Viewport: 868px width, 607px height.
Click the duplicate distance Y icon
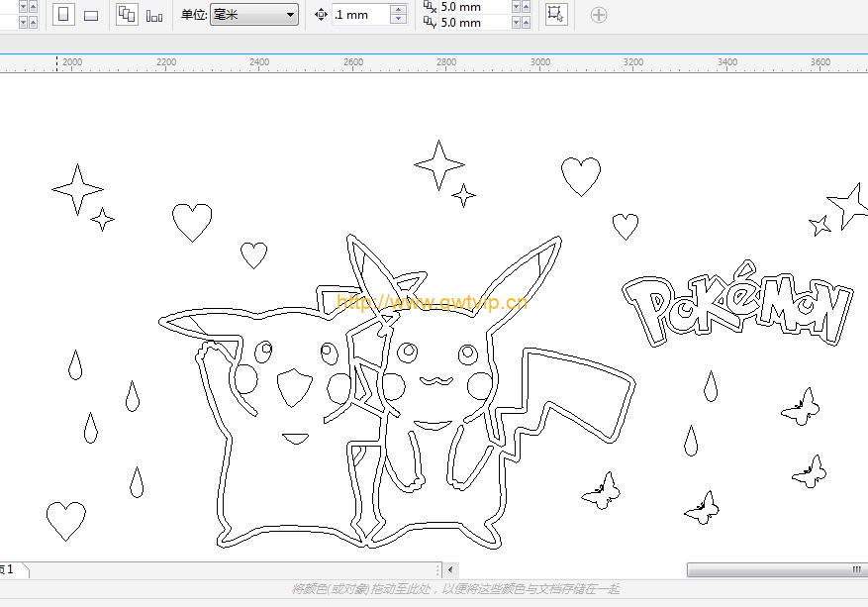[x=431, y=22]
